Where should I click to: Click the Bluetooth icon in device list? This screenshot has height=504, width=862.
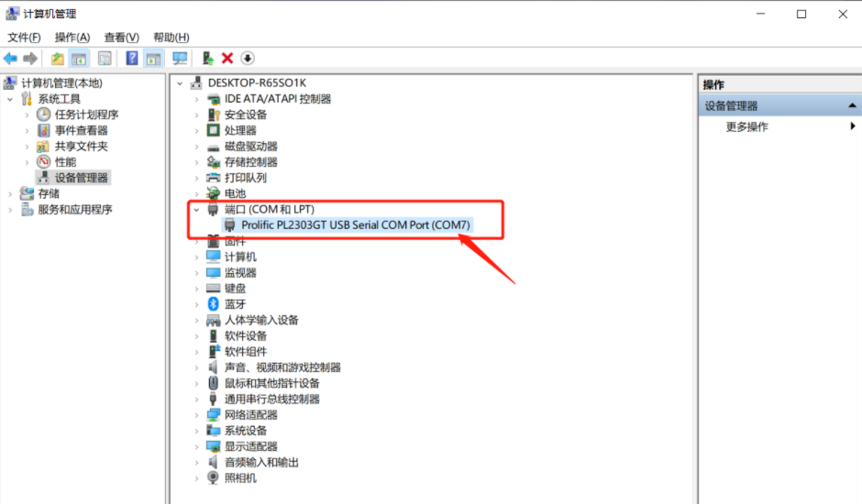tap(214, 304)
